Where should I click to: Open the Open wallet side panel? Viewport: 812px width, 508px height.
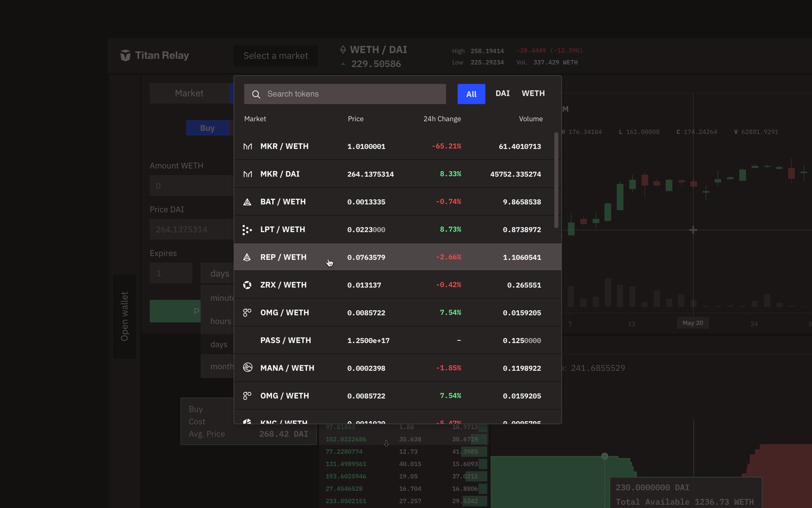click(x=124, y=316)
